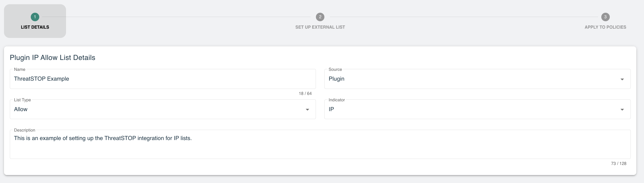The width and height of the screenshot is (644, 183).
Task: Focus the Description text area
Action: coord(320,149)
